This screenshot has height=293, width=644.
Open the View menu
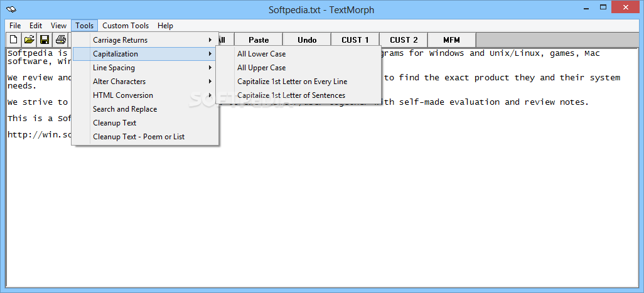(x=59, y=26)
